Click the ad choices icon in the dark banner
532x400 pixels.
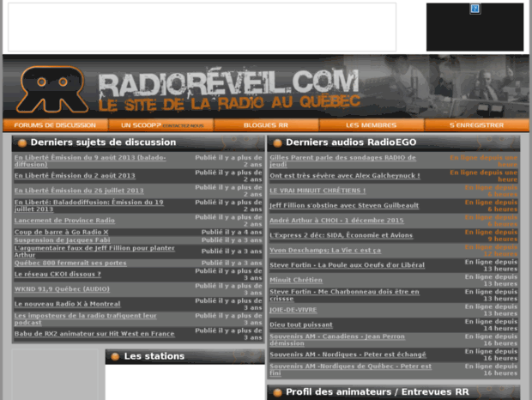click(475, 9)
